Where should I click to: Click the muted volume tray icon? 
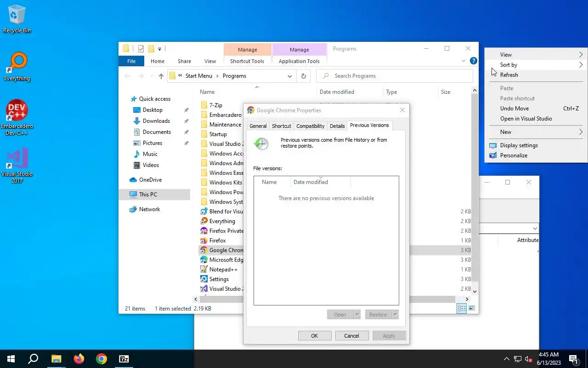click(x=529, y=359)
